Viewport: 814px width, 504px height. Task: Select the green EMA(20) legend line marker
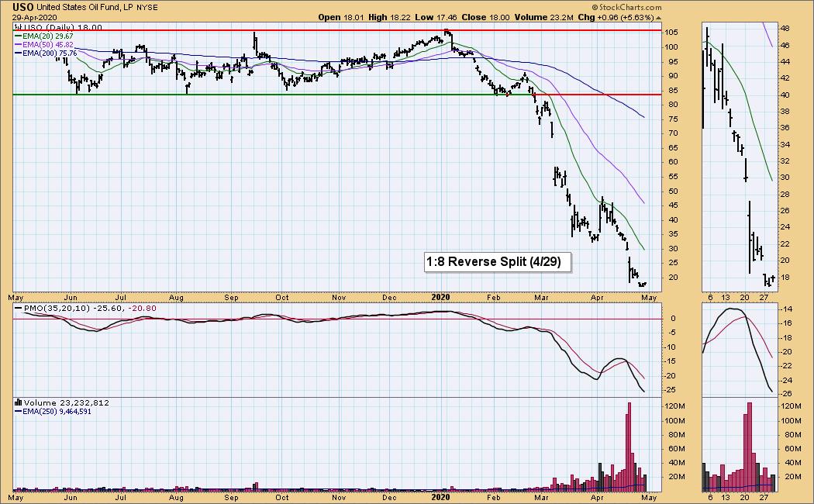click(x=18, y=36)
